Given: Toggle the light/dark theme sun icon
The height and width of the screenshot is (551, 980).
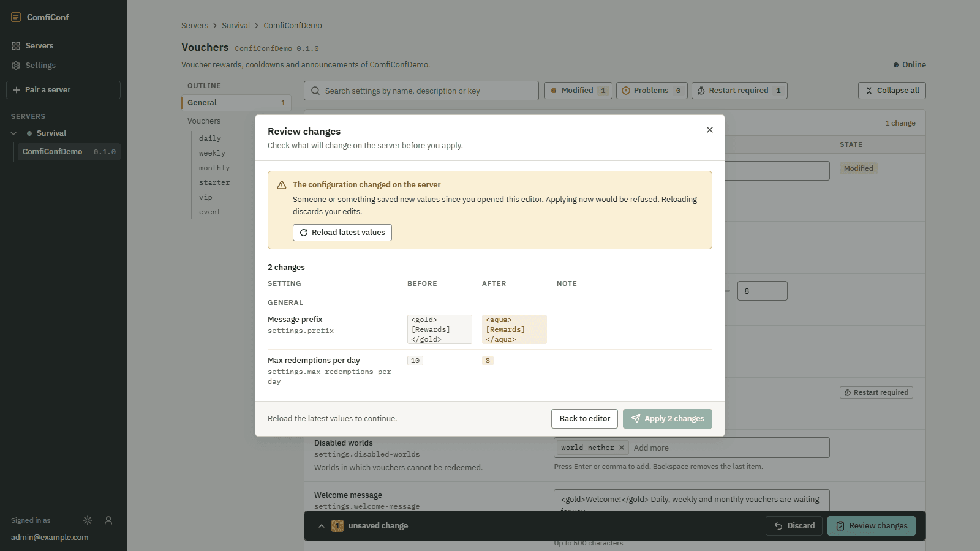Looking at the screenshot, I should pos(88,520).
